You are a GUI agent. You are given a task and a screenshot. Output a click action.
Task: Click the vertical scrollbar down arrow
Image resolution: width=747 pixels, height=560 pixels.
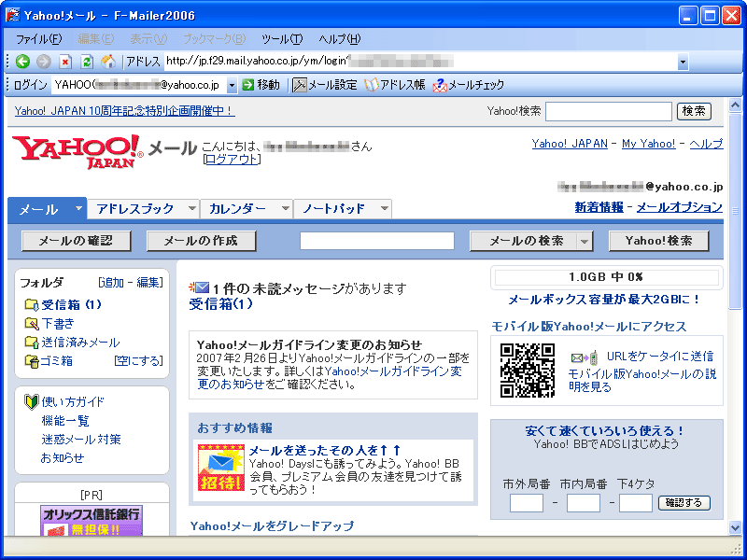pyautogui.click(x=735, y=527)
